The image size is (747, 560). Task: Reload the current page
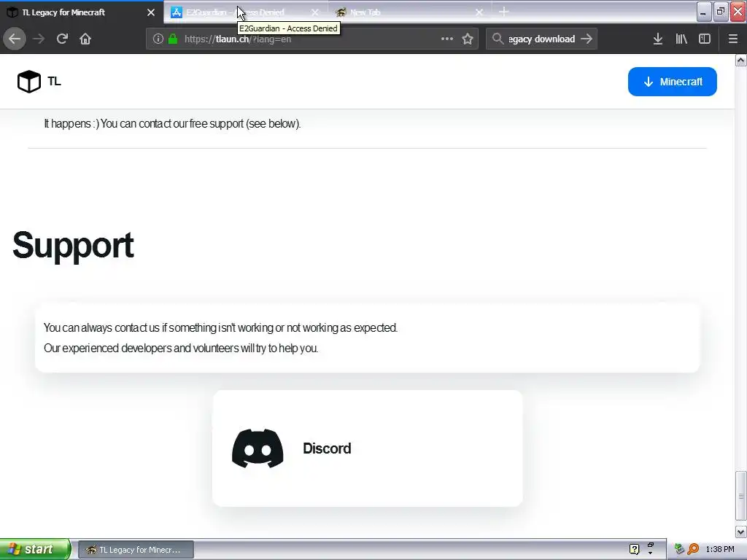pos(62,39)
